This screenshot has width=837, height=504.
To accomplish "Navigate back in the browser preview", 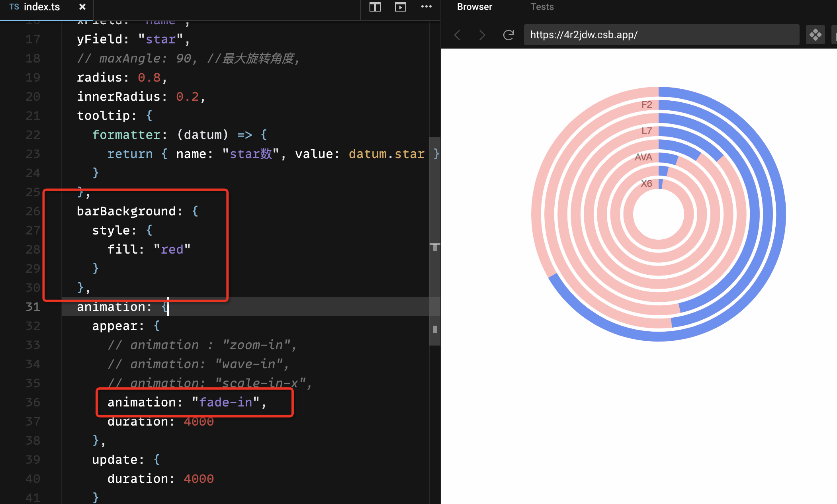I will (457, 35).
